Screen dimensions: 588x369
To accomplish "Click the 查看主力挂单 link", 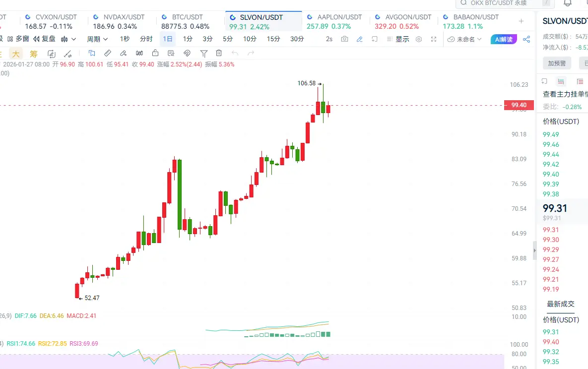I will (x=565, y=94).
